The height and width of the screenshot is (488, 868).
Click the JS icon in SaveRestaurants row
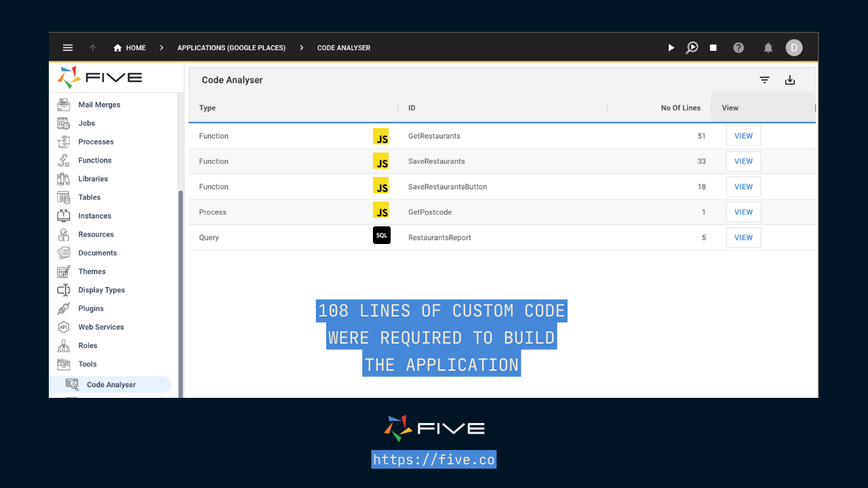coord(381,161)
